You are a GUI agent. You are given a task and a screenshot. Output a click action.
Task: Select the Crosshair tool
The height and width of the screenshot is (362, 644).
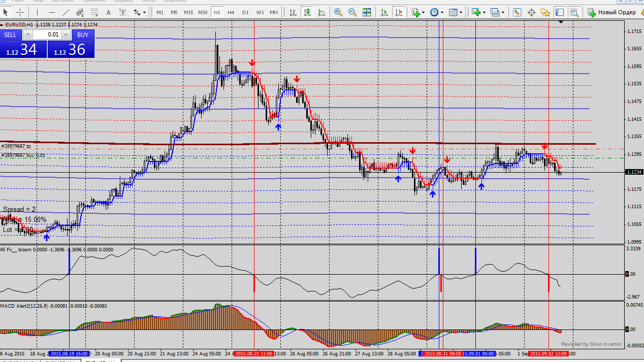point(20,12)
